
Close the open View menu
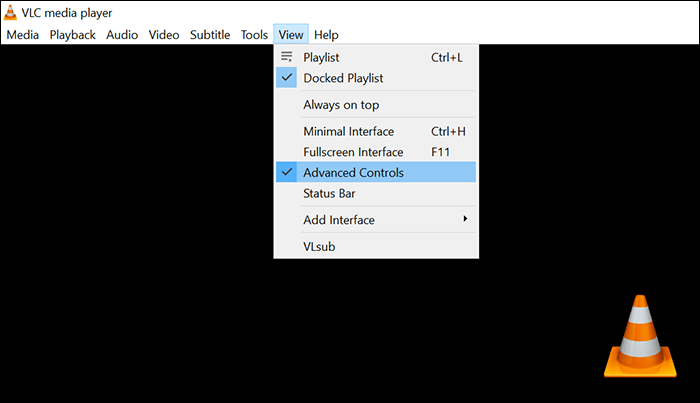coord(291,35)
